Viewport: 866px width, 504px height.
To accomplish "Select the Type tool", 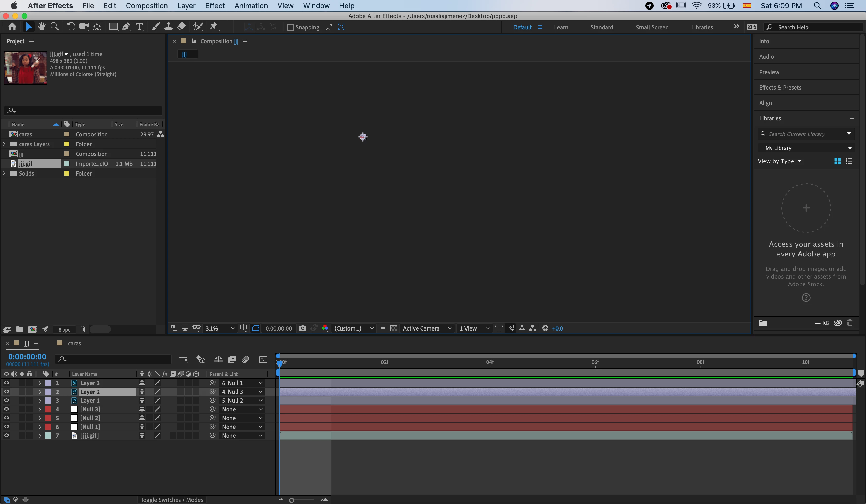I will point(139,27).
